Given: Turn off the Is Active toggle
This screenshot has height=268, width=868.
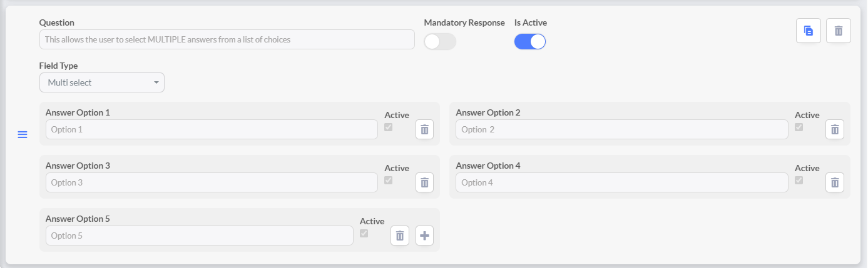Looking at the screenshot, I should coord(529,42).
